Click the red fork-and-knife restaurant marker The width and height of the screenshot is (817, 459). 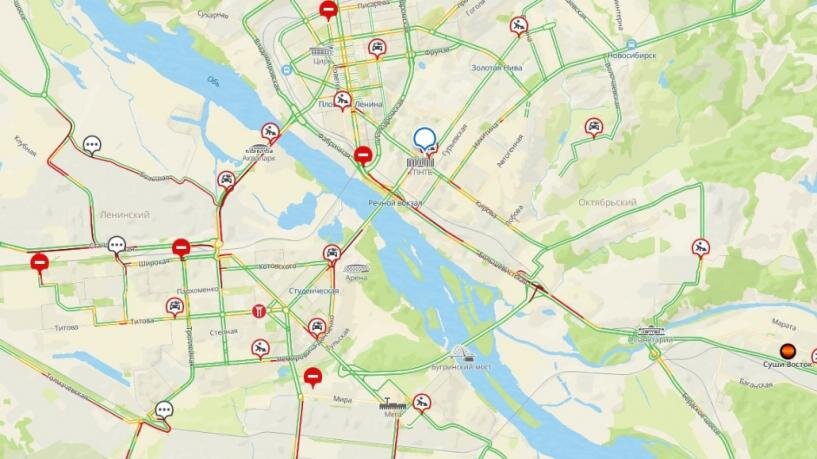click(x=259, y=311)
